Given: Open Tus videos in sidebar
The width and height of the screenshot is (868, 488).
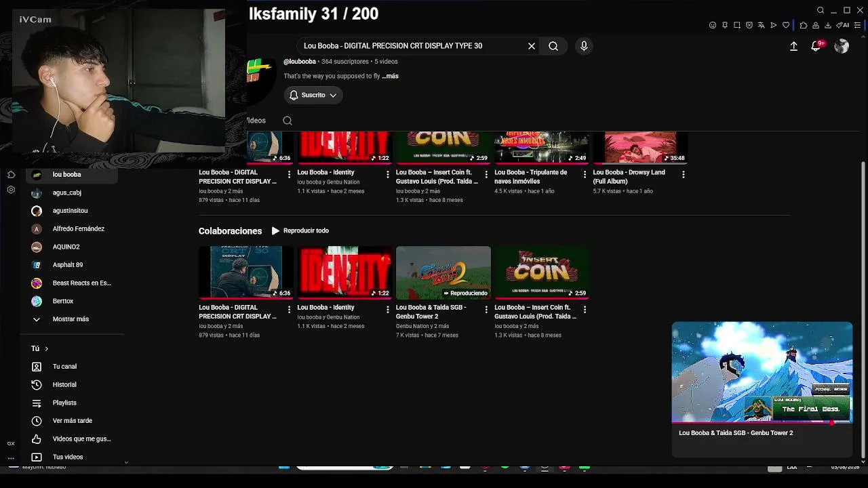Looking at the screenshot, I should tap(72, 457).
